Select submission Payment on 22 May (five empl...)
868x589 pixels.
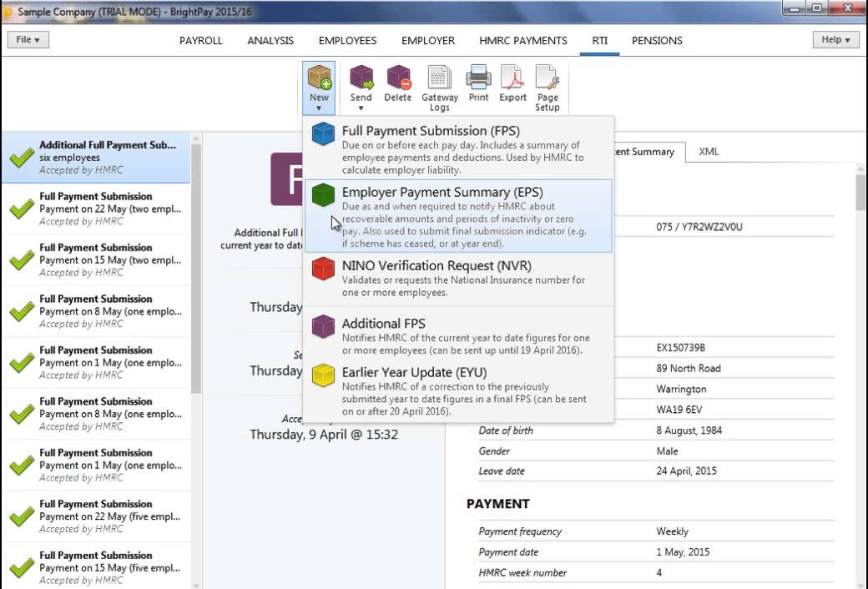point(96,516)
